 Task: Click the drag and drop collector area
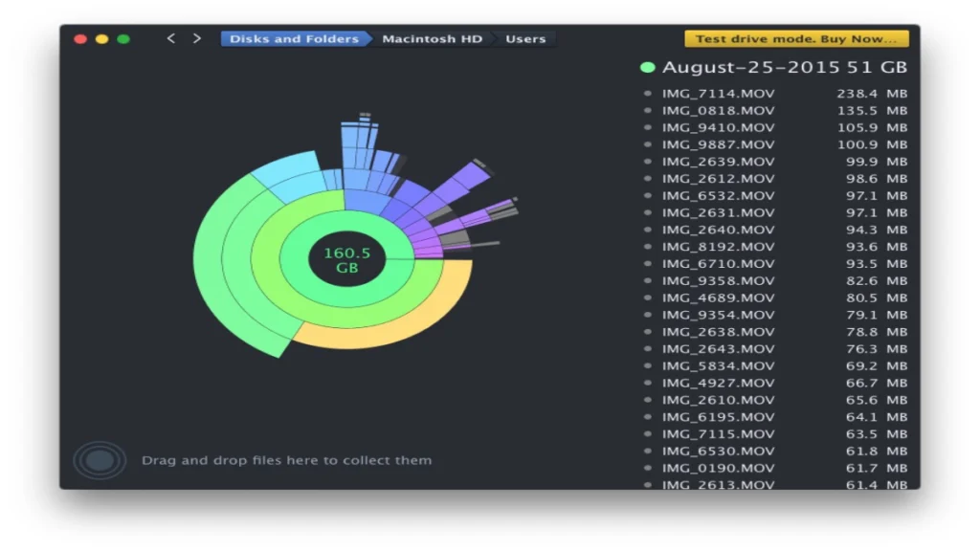[287, 459]
